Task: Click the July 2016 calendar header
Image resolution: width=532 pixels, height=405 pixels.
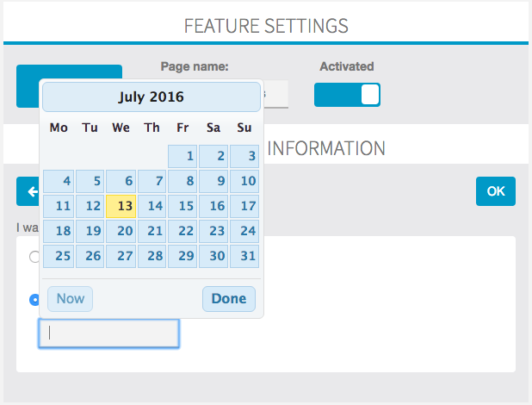Action: point(152,97)
